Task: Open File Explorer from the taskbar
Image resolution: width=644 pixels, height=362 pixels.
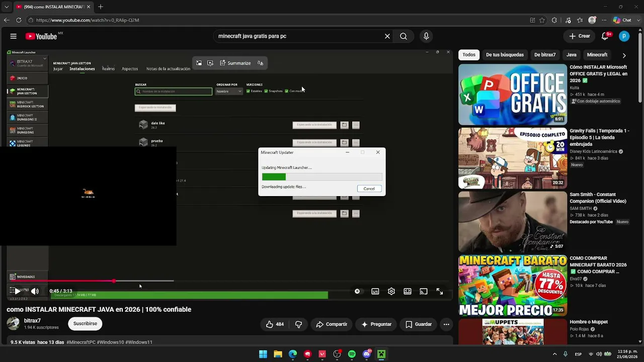Action: point(278,354)
